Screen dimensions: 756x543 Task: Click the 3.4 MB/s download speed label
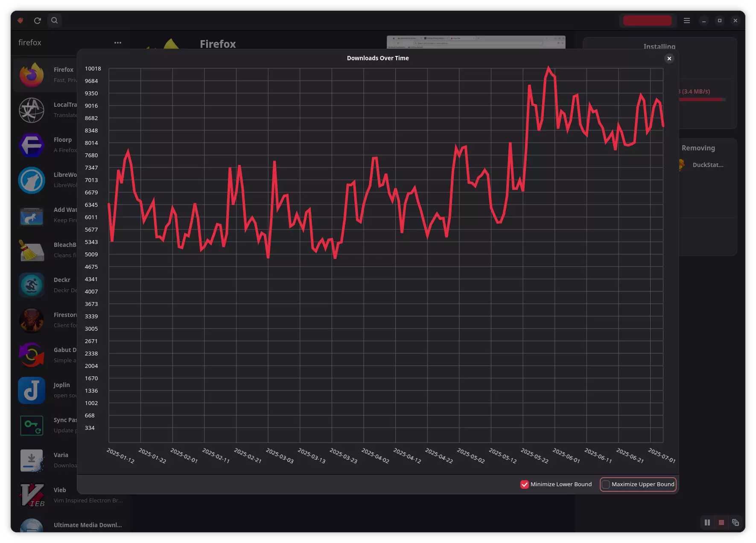click(696, 91)
